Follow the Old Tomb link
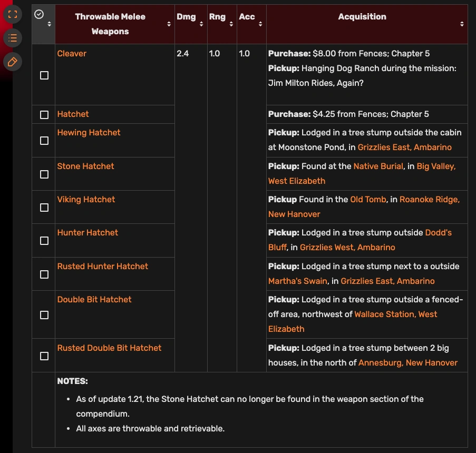Viewport: 476px width, 453px height. tap(368, 200)
